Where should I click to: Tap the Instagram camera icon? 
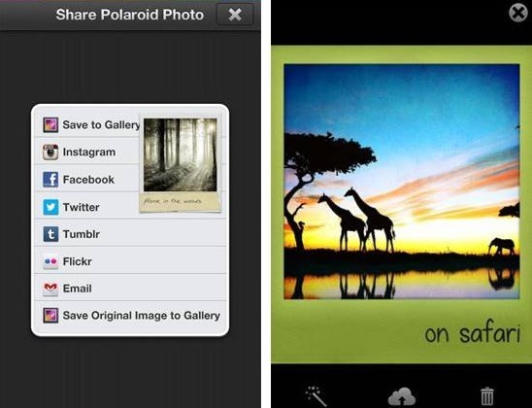(50, 153)
